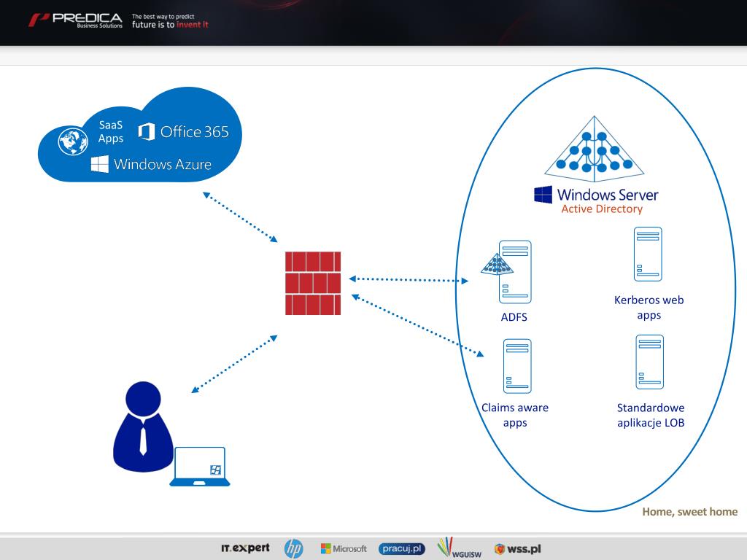Click the 'ADFS' label
This screenshot has width=747, height=560.
click(514, 317)
